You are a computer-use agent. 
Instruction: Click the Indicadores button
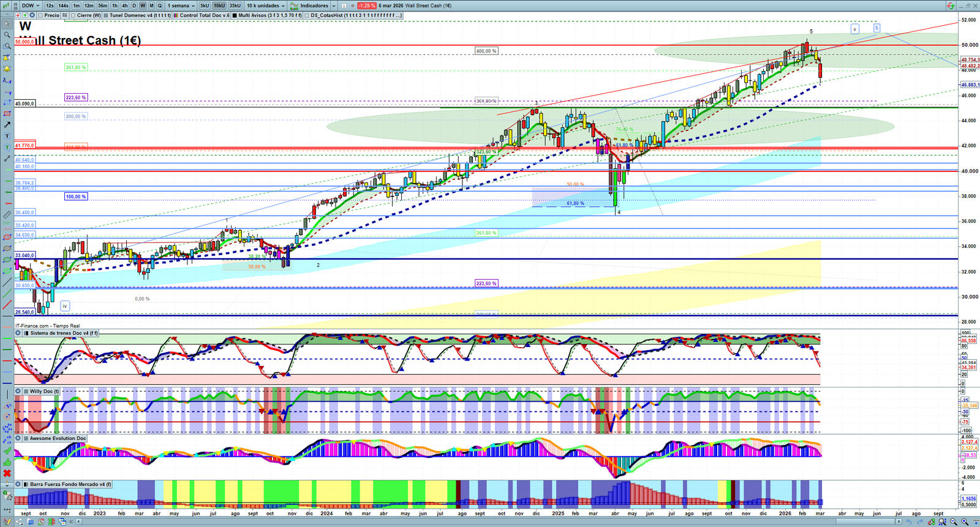[313, 6]
